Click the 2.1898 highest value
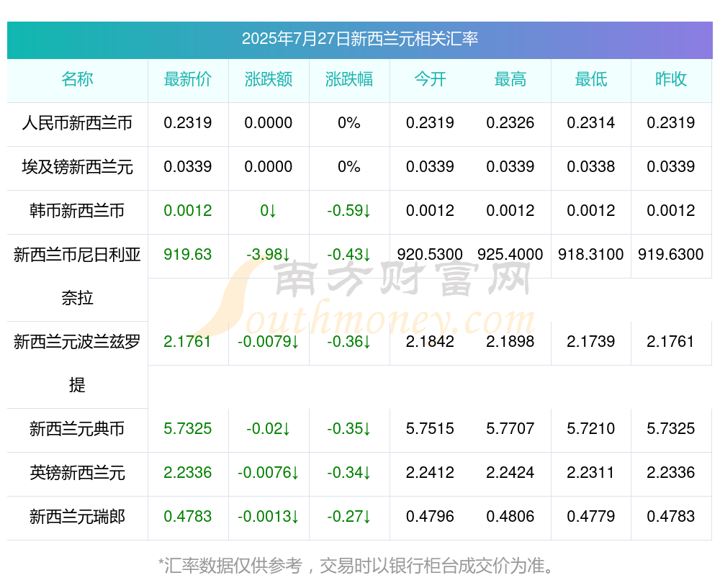Image resolution: width=720 pixels, height=588 pixels. (x=510, y=341)
